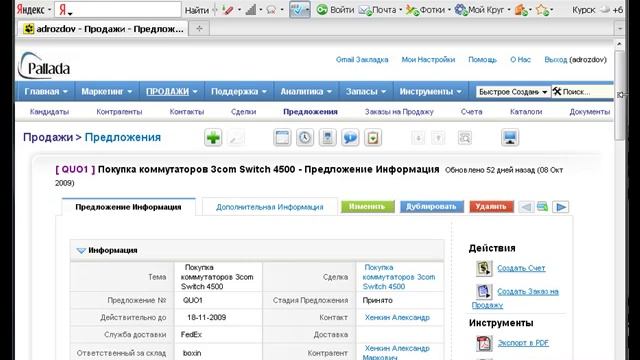Open the Запасы dropdown menu

[x=366, y=91]
